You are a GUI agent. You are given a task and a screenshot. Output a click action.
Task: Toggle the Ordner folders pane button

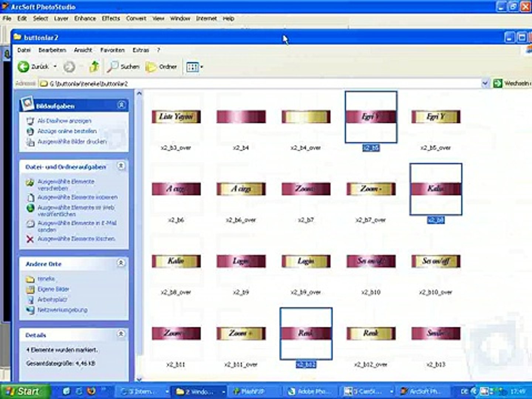161,67
